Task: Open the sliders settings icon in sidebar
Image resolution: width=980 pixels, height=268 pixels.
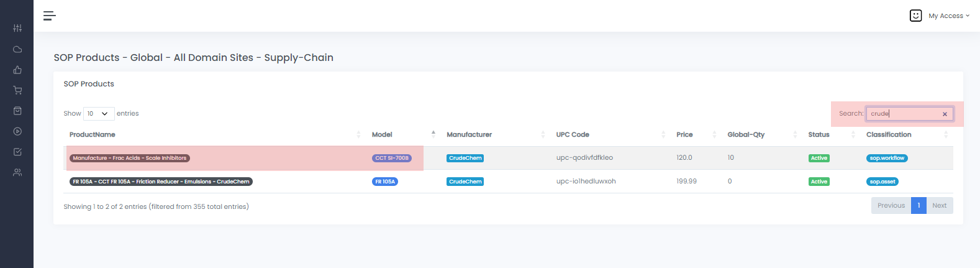Action: [17, 28]
